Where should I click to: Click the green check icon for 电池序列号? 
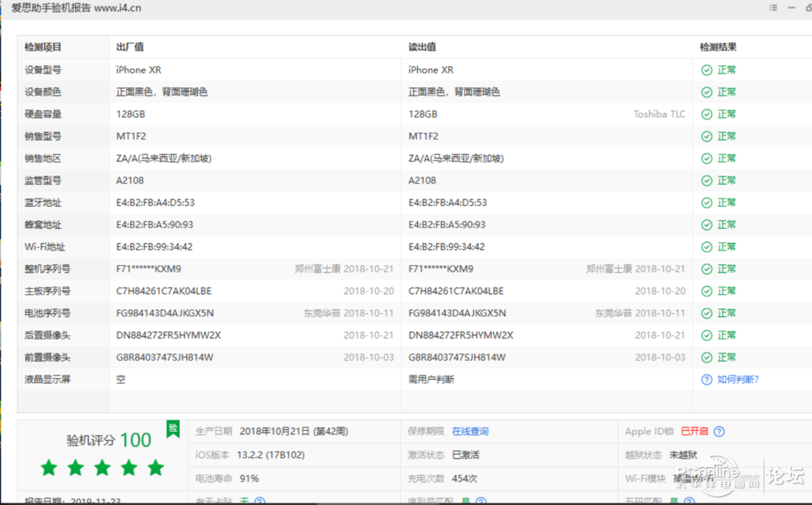coord(706,314)
